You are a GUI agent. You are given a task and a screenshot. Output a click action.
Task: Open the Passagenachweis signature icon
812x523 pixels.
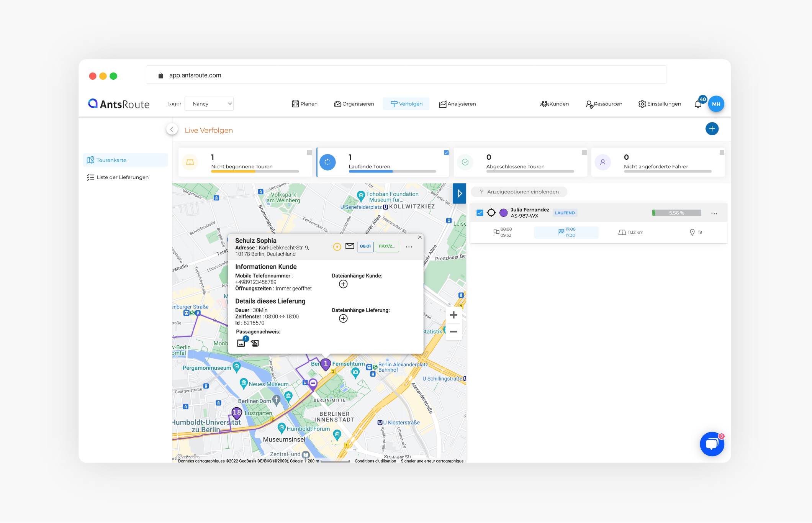click(255, 343)
